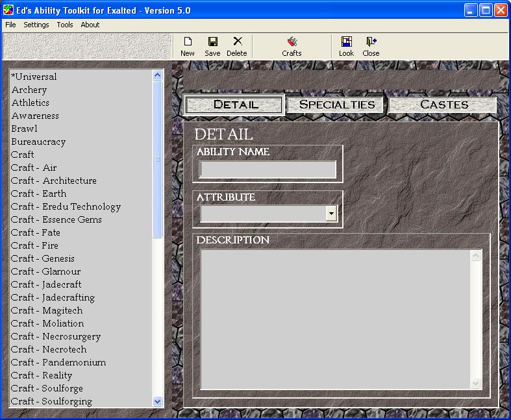The height and width of the screenshot is (420, 511).
Task: Open the File menu
Action: 10,25
